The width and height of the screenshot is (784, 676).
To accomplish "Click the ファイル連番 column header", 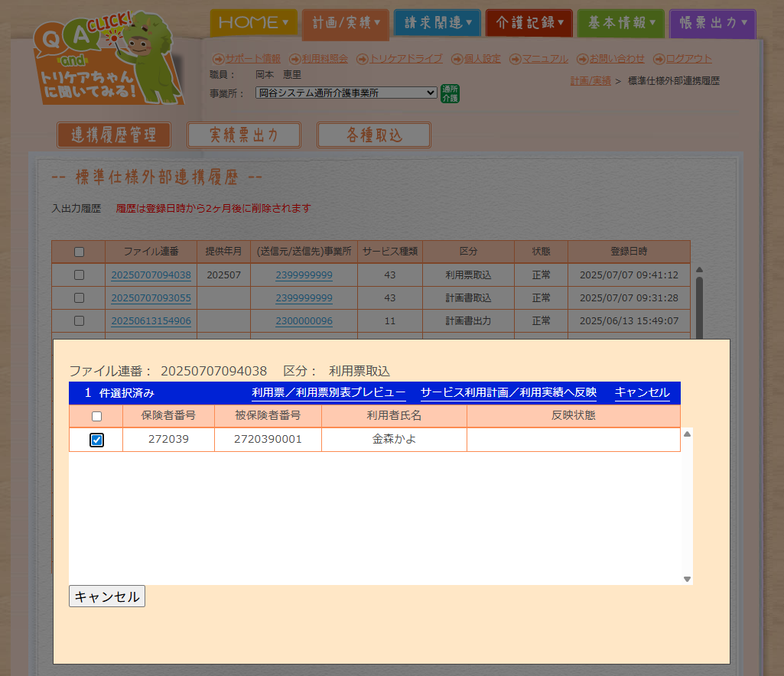I will click(x=151, y=252).
